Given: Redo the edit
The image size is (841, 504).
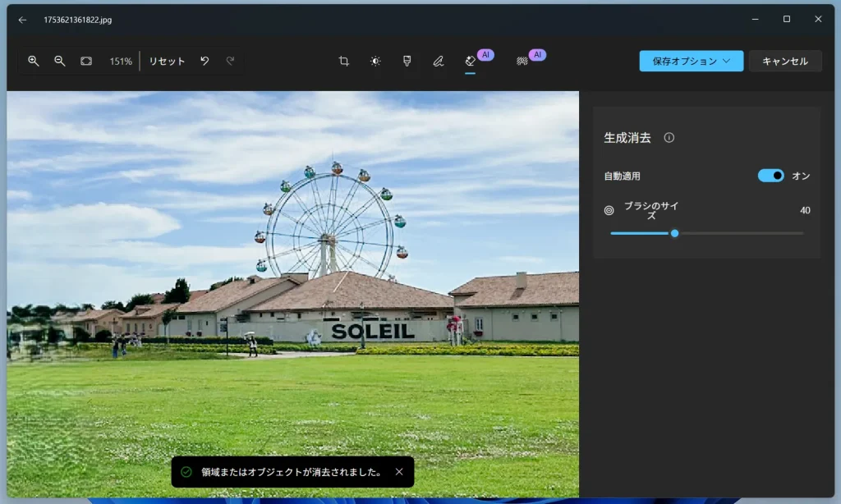Looking at the screenshot, I should pyautogui.click(x=230, y=61).
